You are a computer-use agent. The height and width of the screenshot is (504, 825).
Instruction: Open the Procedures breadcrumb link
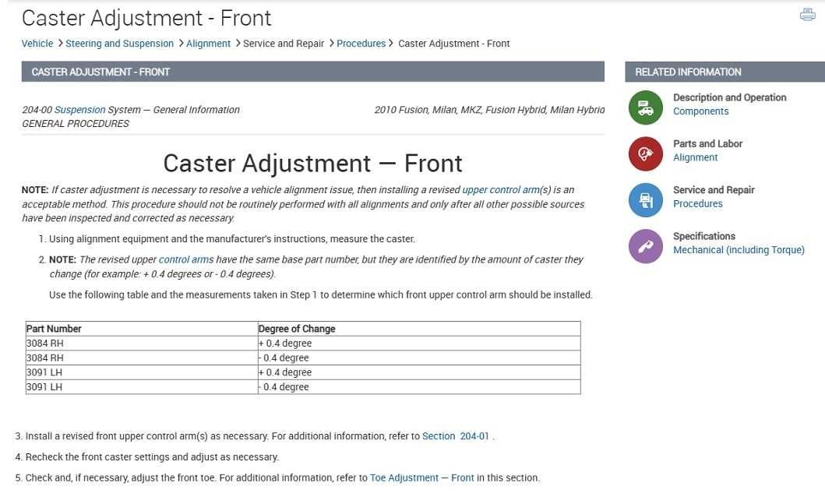pyautogui.click(x=361, y=44)
